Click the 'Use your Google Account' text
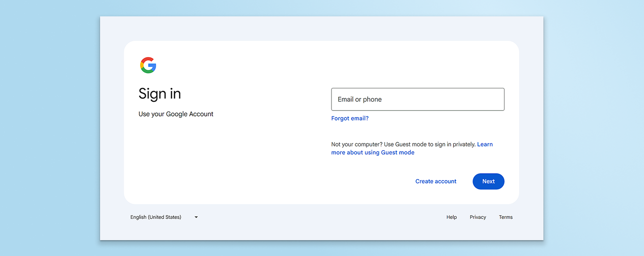The height and width of the screenshot is (256, 644). [176, 114]
